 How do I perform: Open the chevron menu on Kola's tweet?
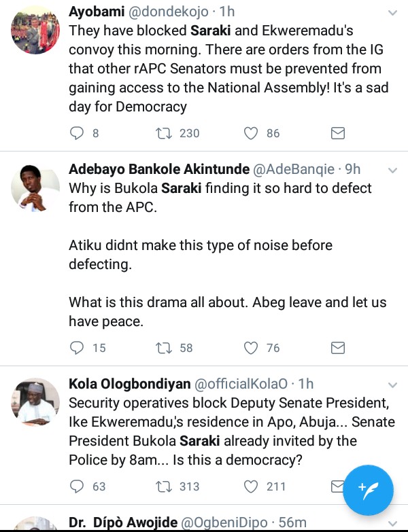click(392, 385)
